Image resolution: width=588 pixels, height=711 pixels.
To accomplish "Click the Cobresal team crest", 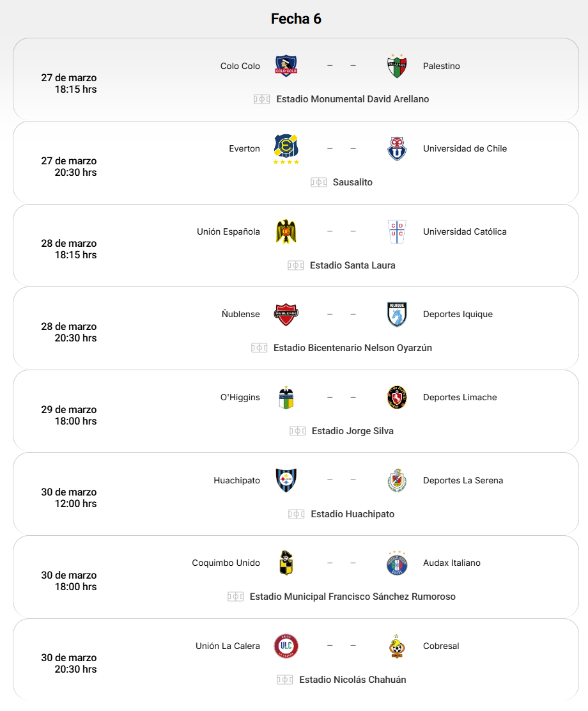I will 397,646.
